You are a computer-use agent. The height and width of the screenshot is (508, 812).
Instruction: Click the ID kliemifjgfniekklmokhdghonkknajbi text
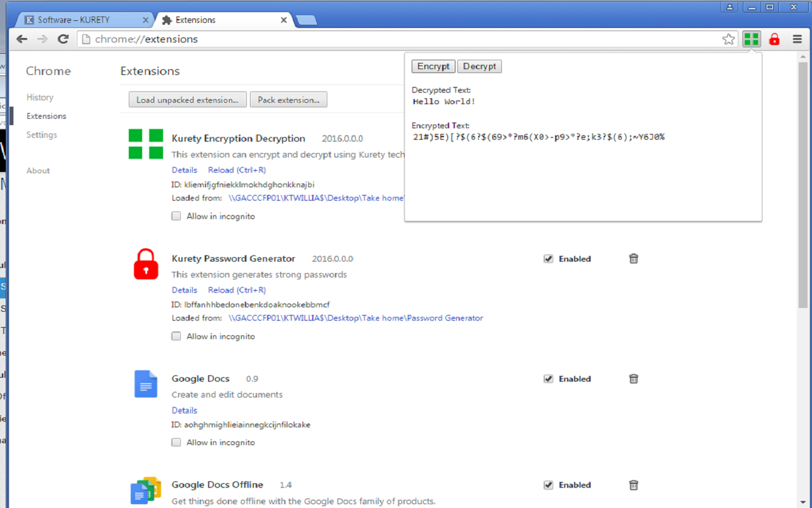coord(244,185)
